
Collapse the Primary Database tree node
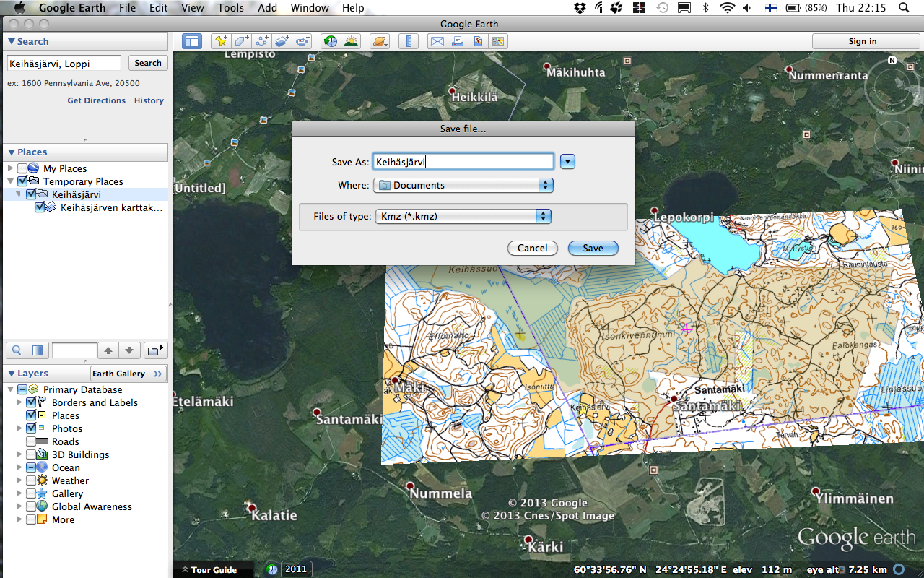pos(10,389)
